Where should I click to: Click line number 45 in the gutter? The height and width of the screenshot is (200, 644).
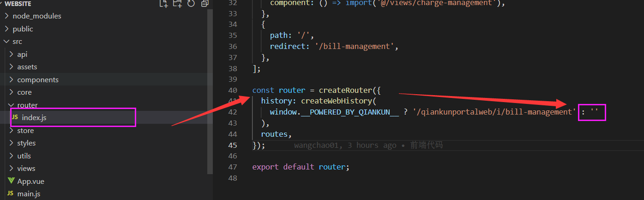click(233, 145)
